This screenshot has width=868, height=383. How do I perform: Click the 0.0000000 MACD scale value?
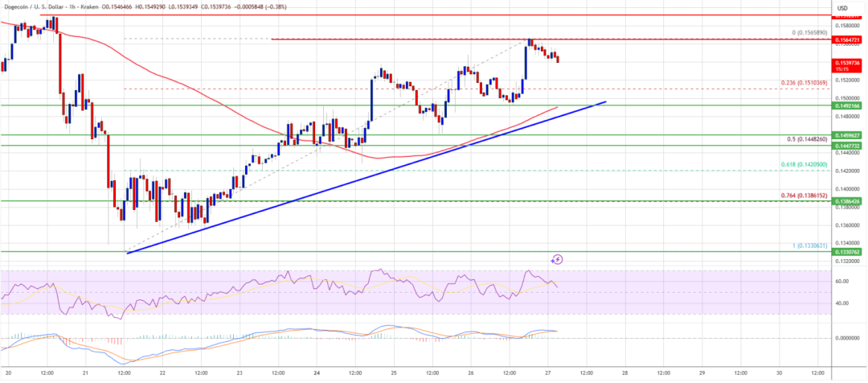pyautogui.click(x=847, y=337)
